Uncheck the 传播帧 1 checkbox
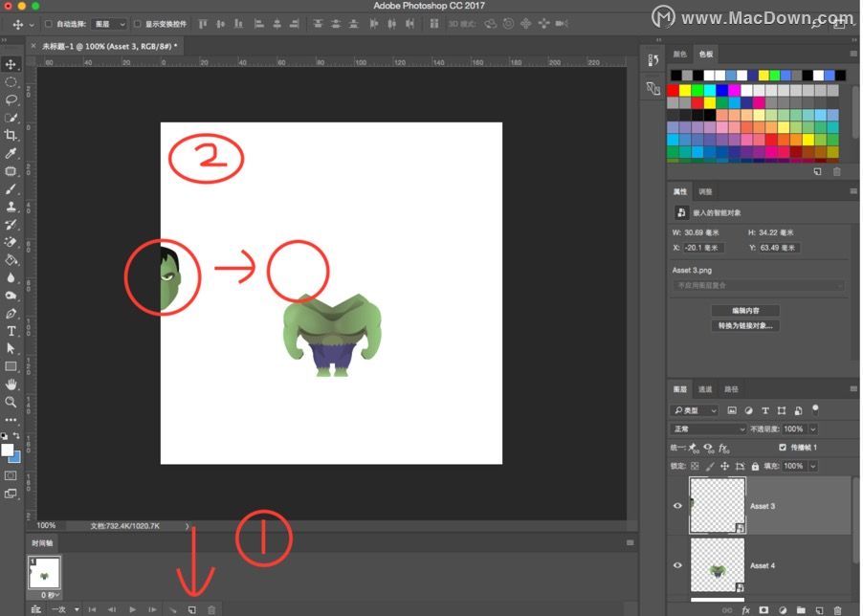This screenshot has height=616, width=863. tap(782, 447)
